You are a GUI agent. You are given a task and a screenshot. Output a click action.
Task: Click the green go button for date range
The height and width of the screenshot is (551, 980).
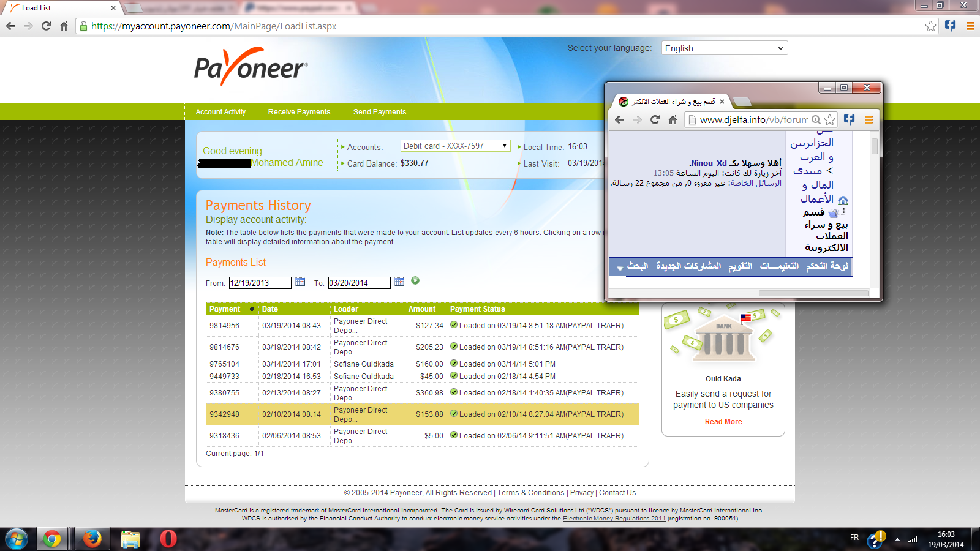[x=415, y=280]
